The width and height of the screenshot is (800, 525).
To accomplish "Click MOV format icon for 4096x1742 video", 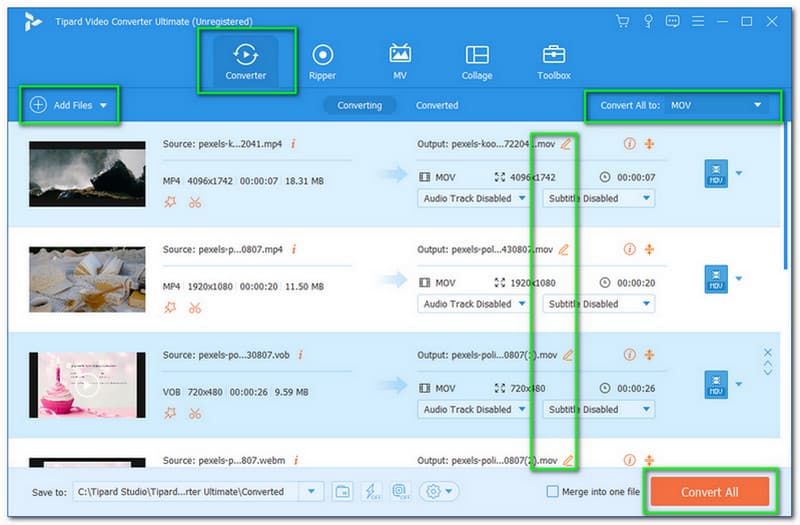I will (716, 174).
